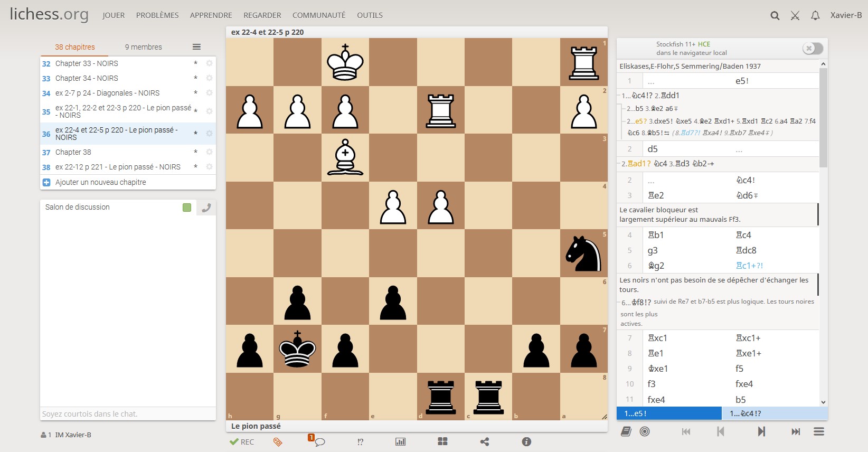Click Ajouter un nouveau chapitre
This screenshot has width=868, height=452.
[x=100, y=182]
